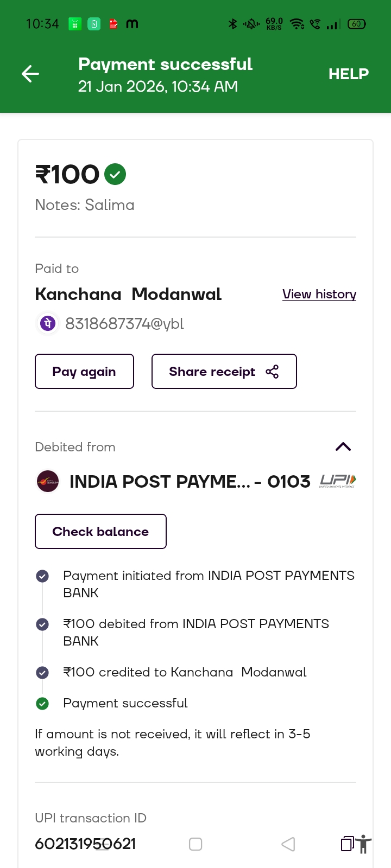The width and height of the screenshot is (391, 868).
Task: Tap the UPI ID 8318687374@ybl
Action: click(x=124, y=324)
